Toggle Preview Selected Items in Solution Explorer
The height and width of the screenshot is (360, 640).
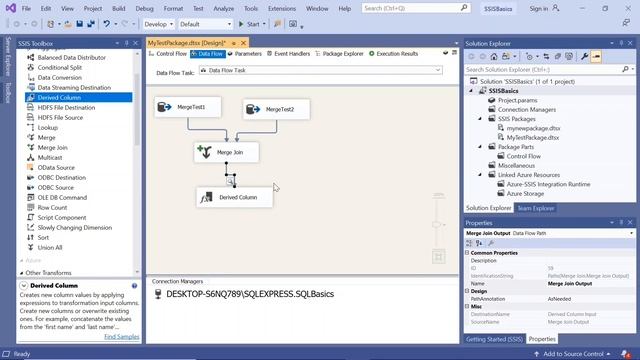tap(596, 57)
